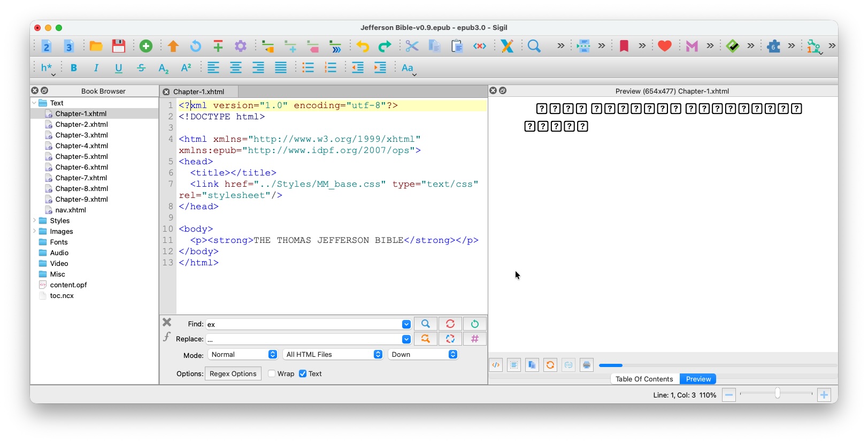Click the blue puzzle piece plugin icon
Screen dimensions: 868x443
click(x=773, y=47)
